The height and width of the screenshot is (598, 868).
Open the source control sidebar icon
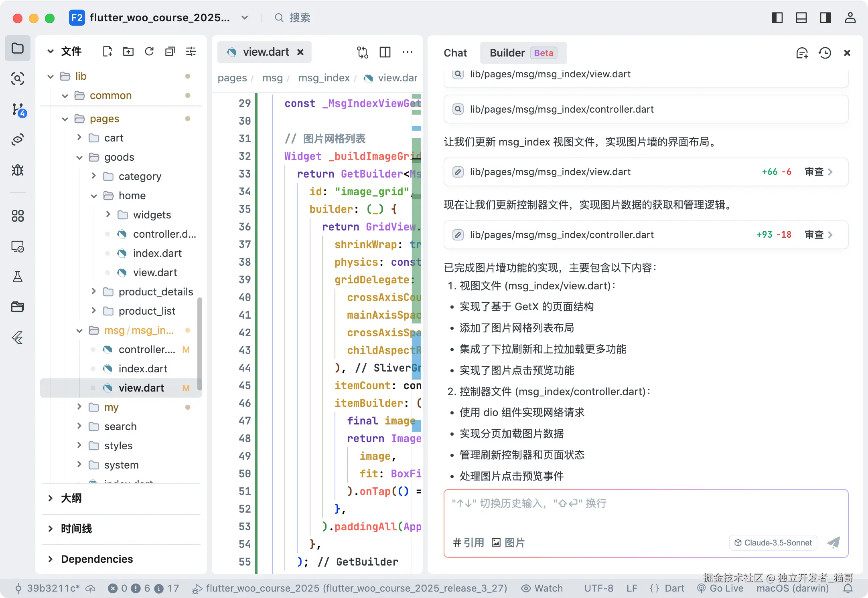point(18,109)
